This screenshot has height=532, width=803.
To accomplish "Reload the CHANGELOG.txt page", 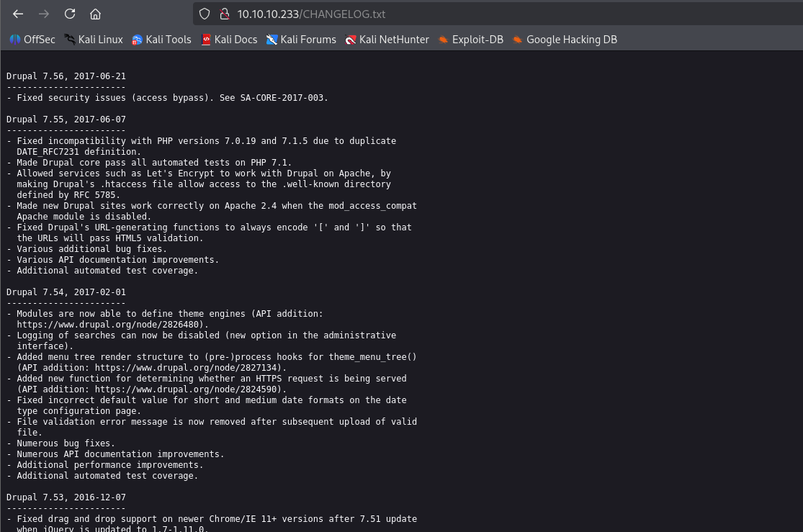I will [x=70, y=14].
